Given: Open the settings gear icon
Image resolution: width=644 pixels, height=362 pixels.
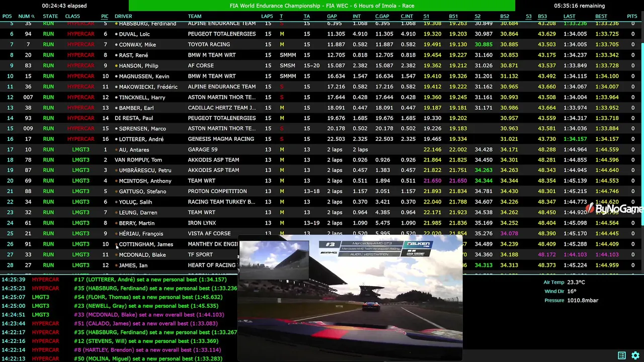Looking at the screenshot, I should (635, 355).
